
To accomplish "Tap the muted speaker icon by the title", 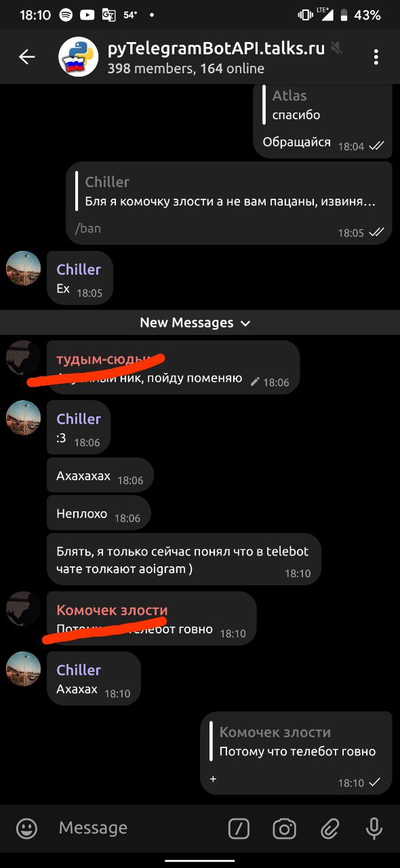I will pos(337,48).
